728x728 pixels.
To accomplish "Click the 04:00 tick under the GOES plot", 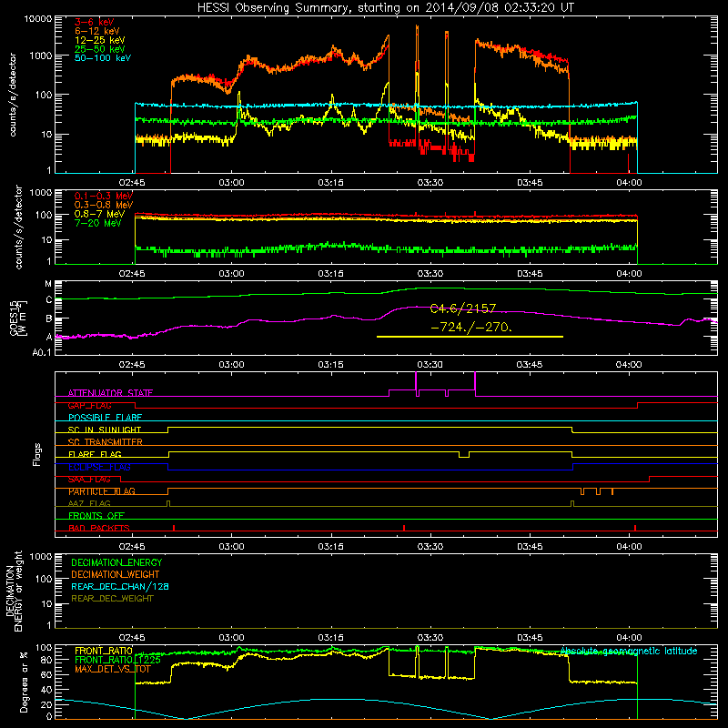I will 629,365.
